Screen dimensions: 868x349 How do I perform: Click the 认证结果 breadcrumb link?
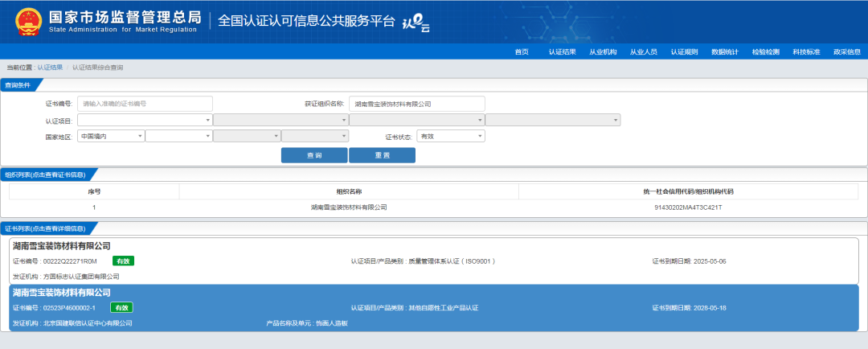(50, 68)
